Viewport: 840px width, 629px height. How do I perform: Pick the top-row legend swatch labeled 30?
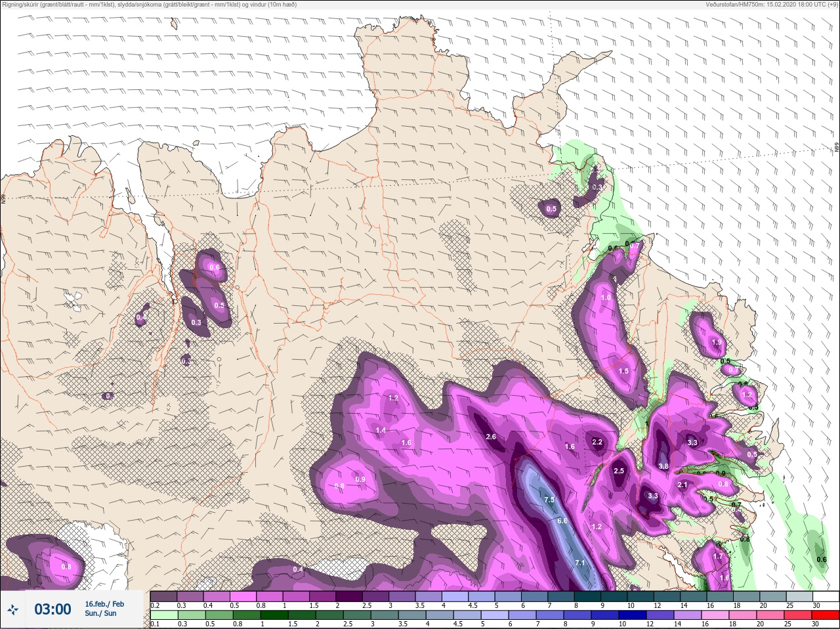tap(825, 596)
